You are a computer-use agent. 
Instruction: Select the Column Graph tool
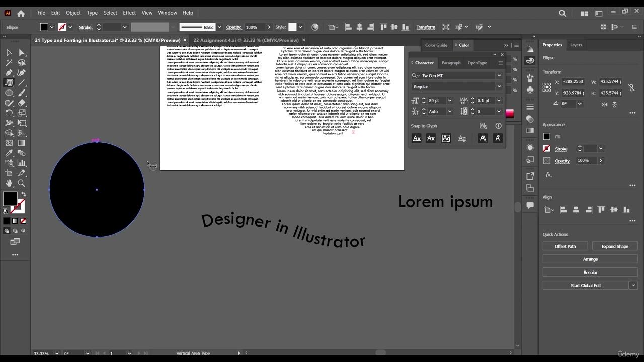coord(22,163)
